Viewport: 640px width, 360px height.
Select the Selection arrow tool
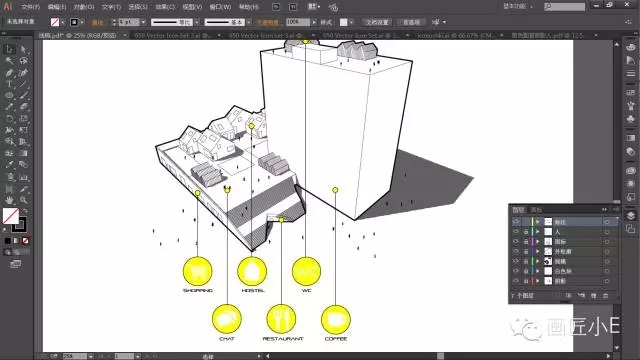[9, 50]
